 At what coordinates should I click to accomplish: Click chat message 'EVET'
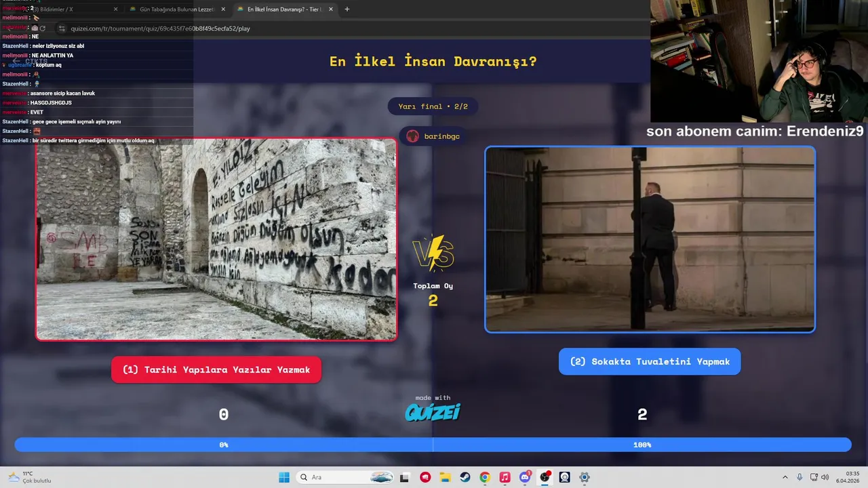37,113
